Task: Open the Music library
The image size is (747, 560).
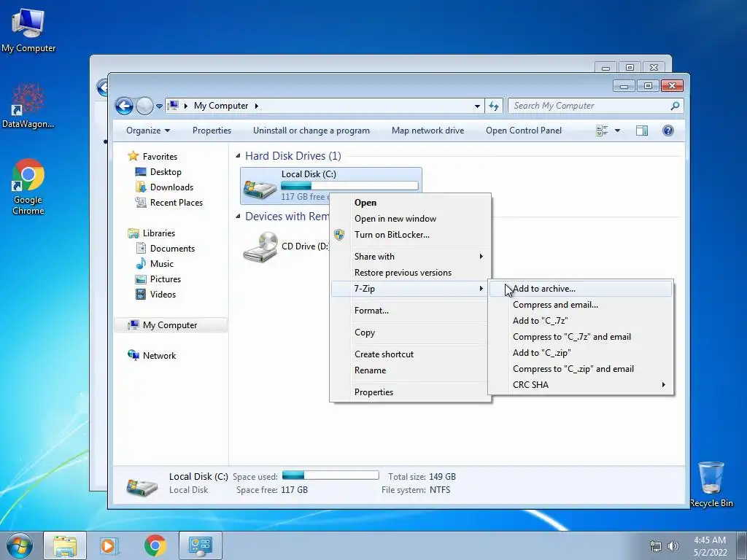Action: pos(161,264)
